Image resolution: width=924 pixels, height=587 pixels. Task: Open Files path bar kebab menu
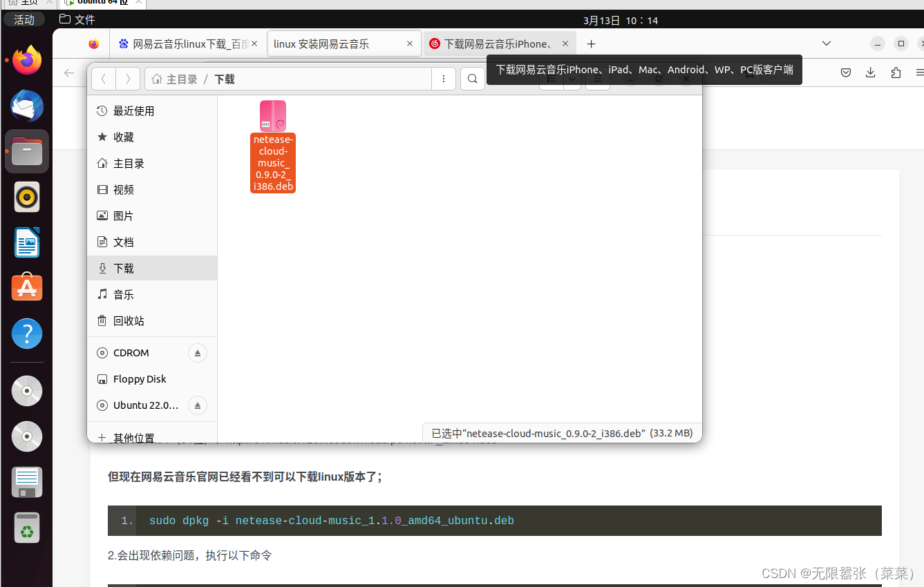444,79
